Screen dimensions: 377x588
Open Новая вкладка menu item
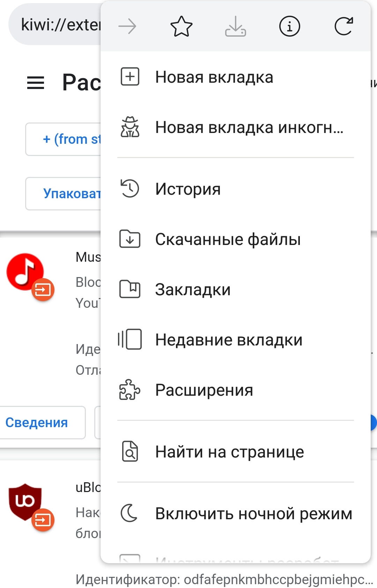(236, 77)
